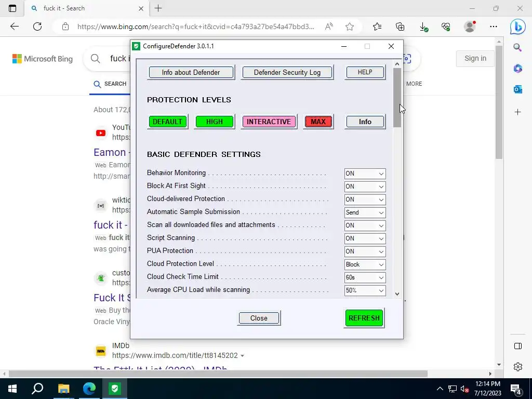532x399 pixels.
Task: Open Cloud Protection Level dropdown
Action: pyautogui.click(x=365, y=264)
